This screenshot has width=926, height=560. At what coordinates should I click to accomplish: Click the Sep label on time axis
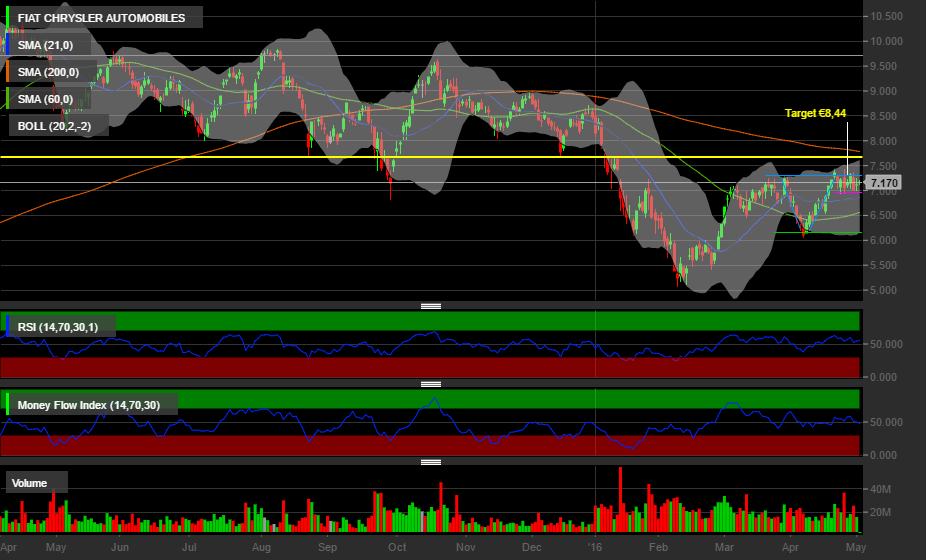327,548
